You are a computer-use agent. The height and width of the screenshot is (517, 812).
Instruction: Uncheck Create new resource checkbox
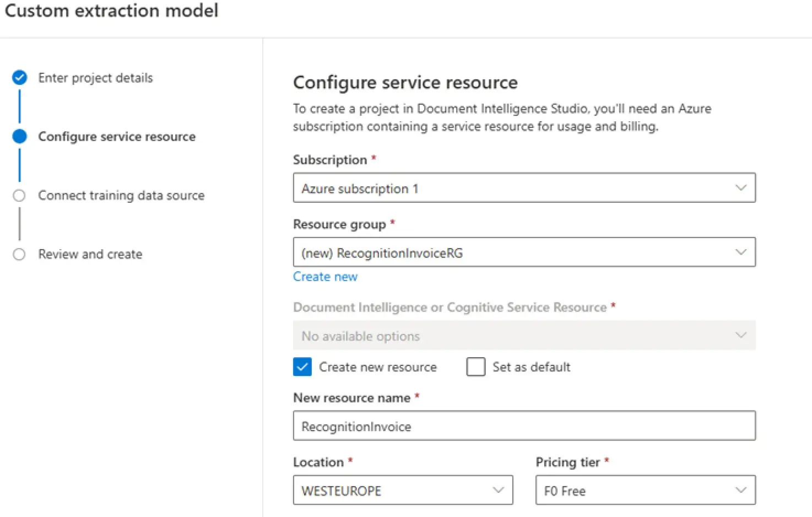pyautogui.click(x=302, y=367)
